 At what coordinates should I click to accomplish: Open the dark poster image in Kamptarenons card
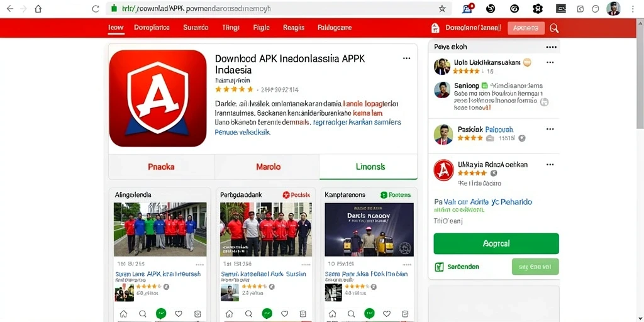tap(369, 229)
